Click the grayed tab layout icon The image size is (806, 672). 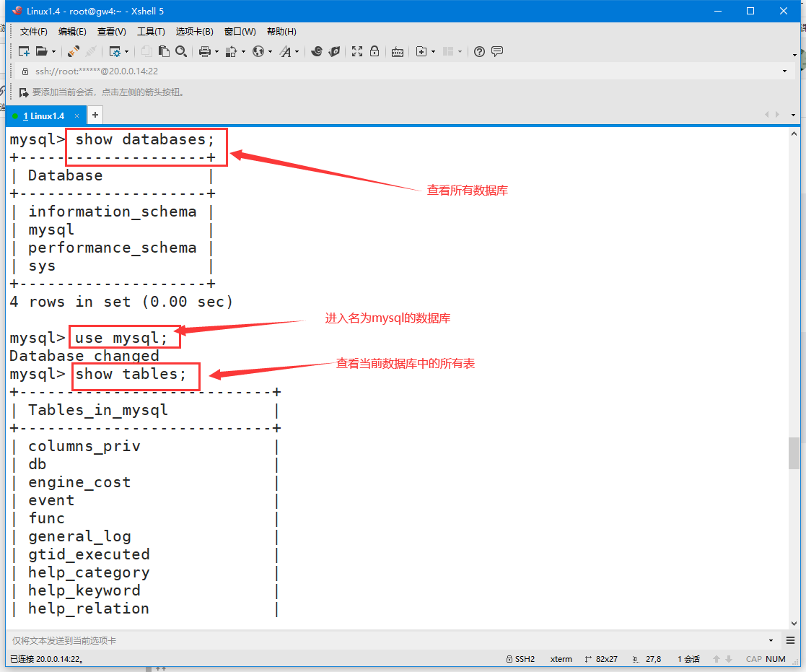click(448, 51)
